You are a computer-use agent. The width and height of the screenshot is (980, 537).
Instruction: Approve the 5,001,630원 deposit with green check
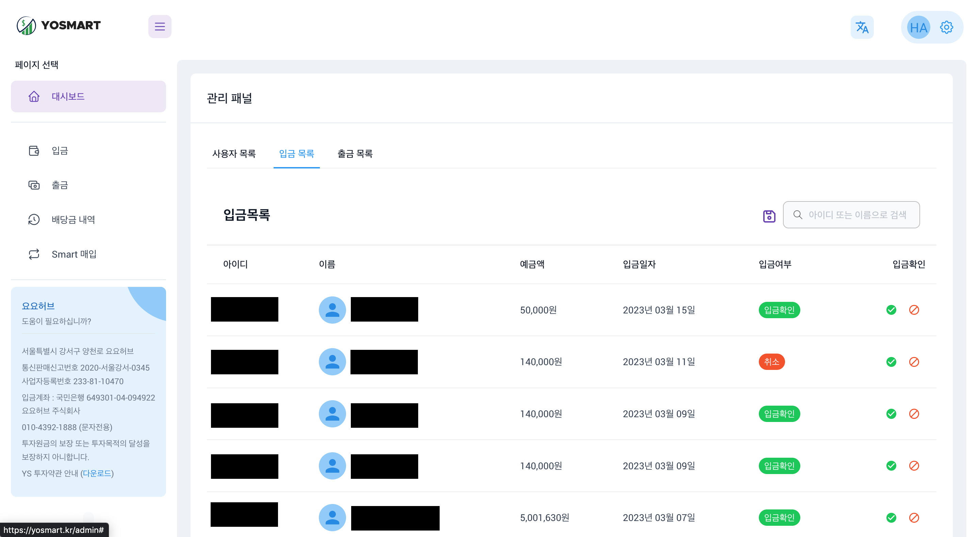891,518
